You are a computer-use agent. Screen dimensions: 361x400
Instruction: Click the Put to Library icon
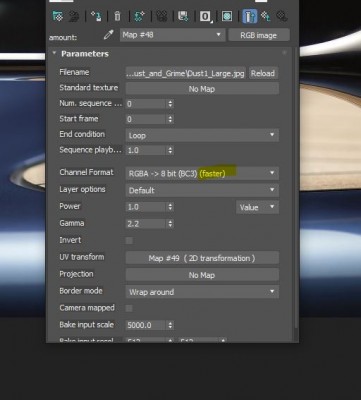tap(183, 16)
